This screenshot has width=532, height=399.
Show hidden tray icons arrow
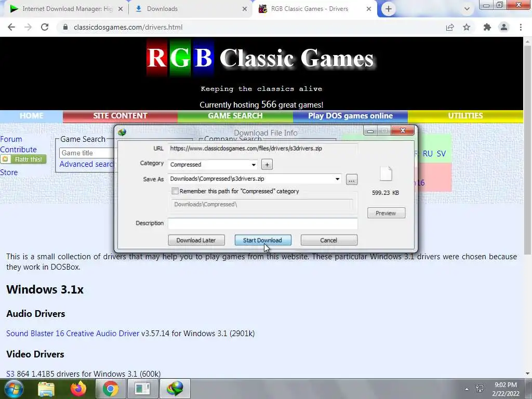click(x=467, y=389)
